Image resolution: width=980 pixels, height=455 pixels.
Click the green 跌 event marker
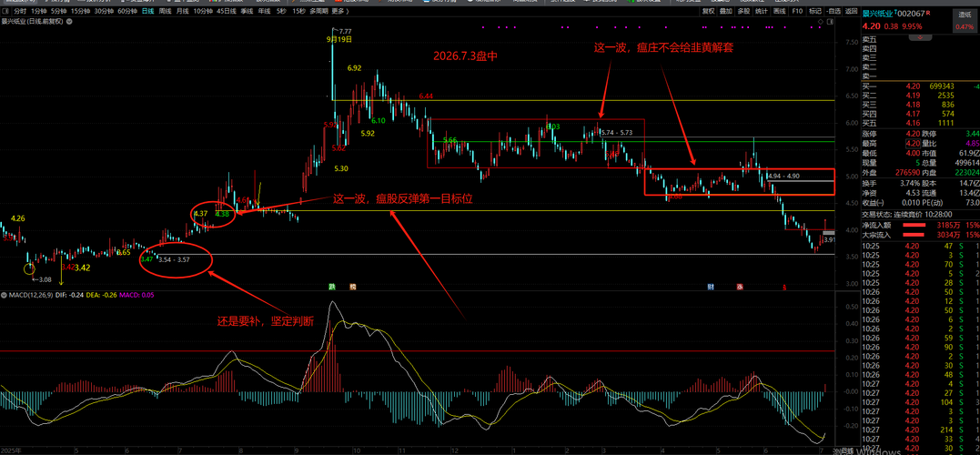[333, 287]
